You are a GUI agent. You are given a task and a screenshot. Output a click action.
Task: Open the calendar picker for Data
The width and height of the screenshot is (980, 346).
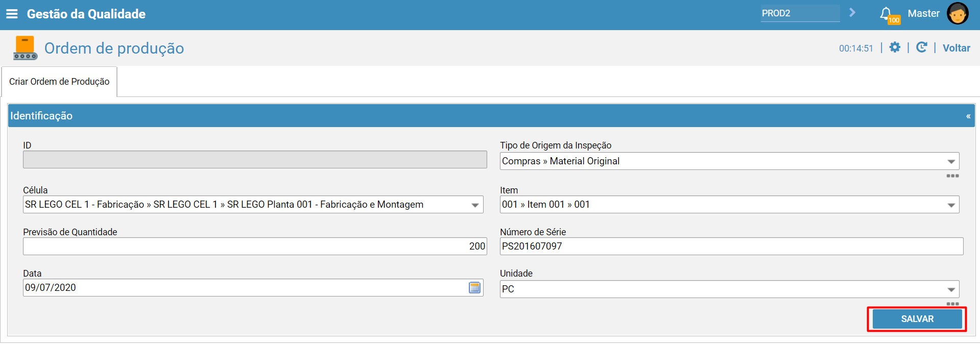coord(475,287)
